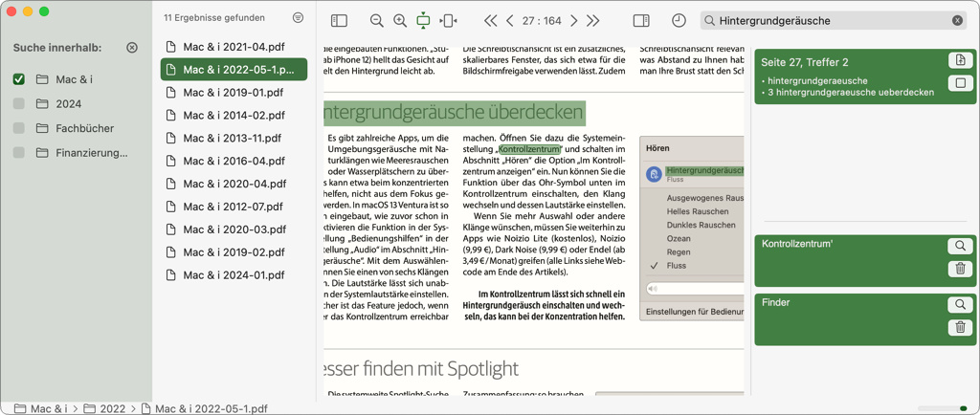Tick the checkbox in 'Seite 27, Treffer 2' card

[960, 83]
